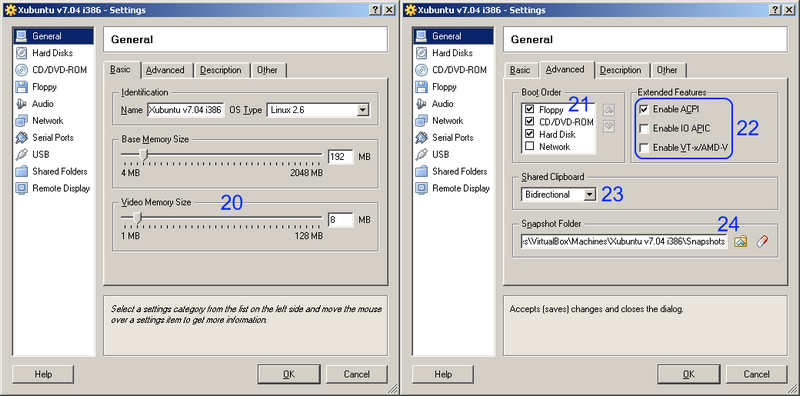The width and height of the screenshot is (800, 396).
Task: Open Audio category in left window
Action: [35, 104]
